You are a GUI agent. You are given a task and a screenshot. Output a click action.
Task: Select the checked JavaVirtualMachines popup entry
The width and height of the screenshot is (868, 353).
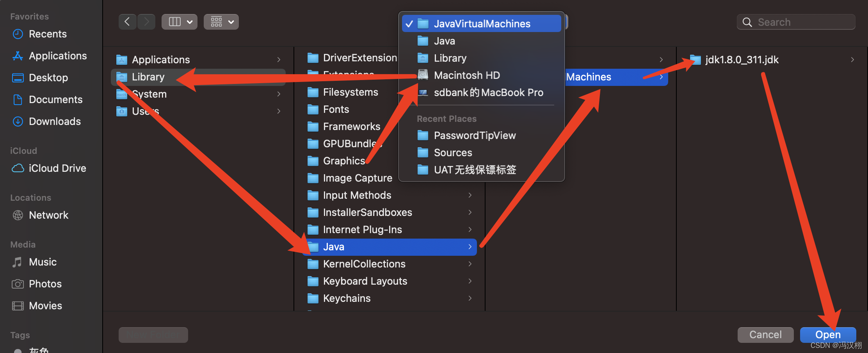(x=482, y=23)
